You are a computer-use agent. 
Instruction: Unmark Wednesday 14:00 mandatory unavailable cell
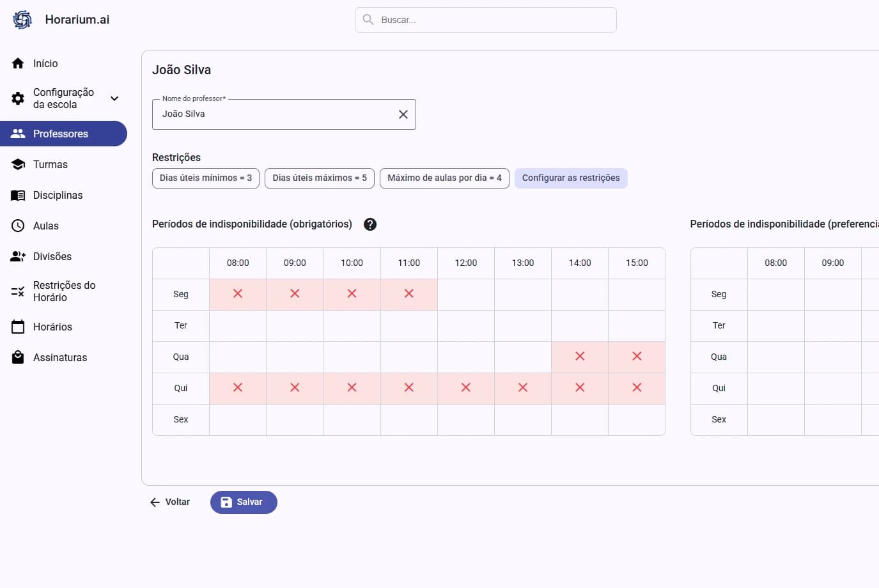coord(580,357)
